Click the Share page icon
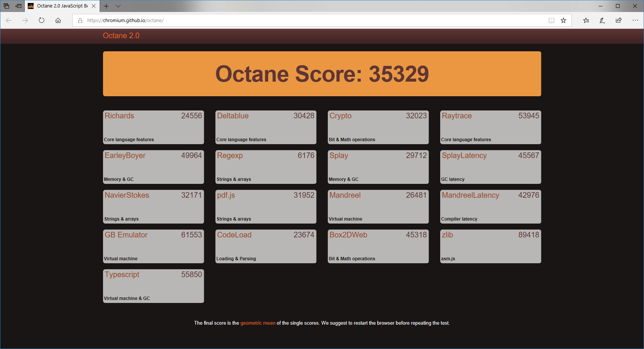Screen dimensions: 644x349 click(x=619, y=20)
